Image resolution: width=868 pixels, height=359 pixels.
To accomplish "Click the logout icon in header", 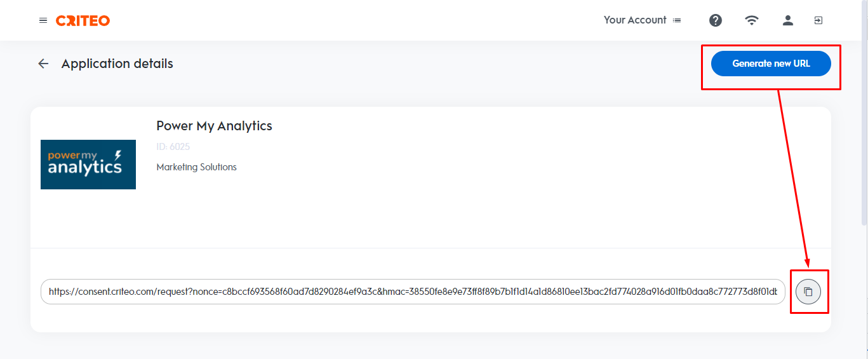I will [818, 20].
